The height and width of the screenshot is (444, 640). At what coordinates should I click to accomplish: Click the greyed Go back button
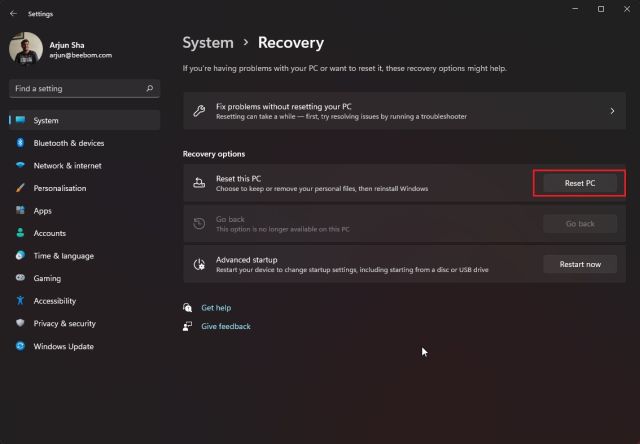[x=580, y=224]
